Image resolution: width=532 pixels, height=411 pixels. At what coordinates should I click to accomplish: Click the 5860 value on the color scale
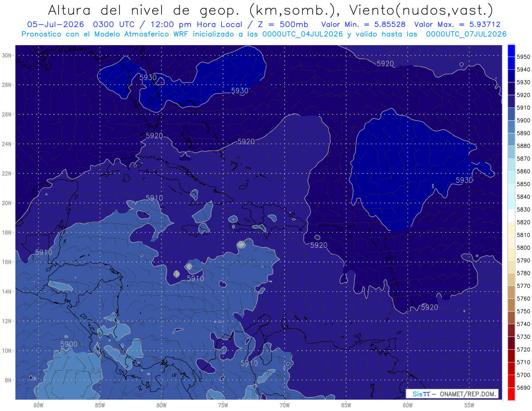point(523,171)
